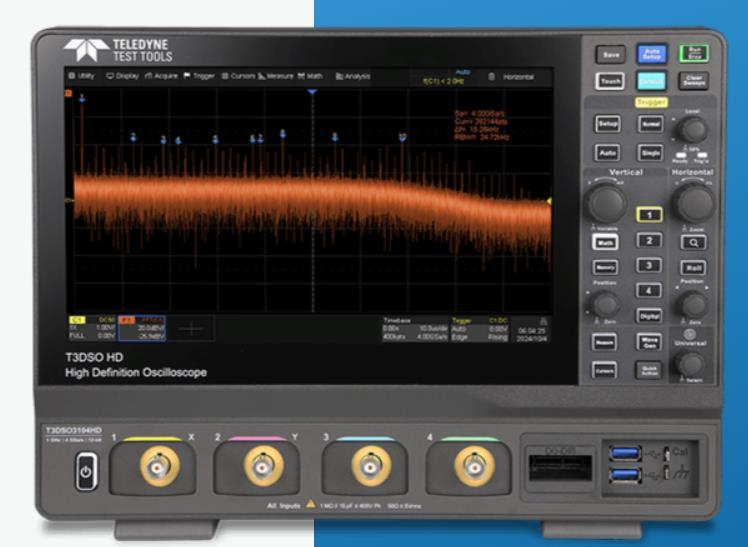
Task: Push the horizontal Position knob
Action: tap(693, 303)
